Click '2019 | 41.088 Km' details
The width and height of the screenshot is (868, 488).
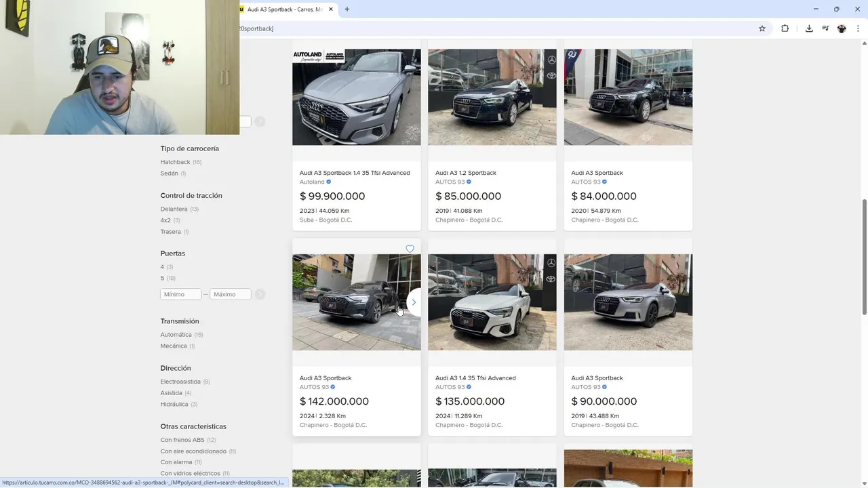pos(459,211)
